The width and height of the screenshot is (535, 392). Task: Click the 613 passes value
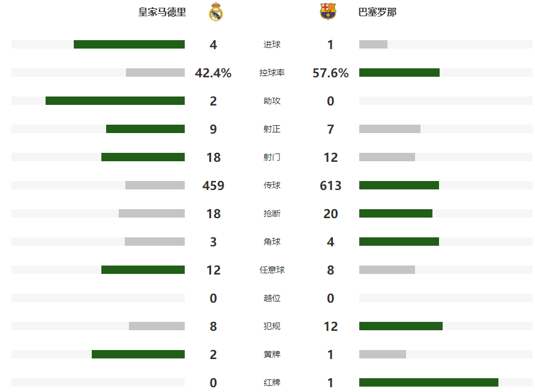[x=330, y=185]
